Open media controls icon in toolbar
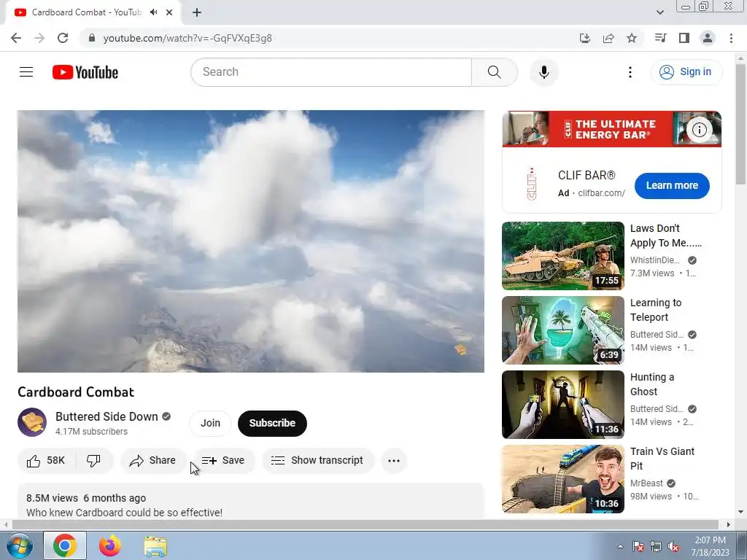Viewport: 747px width, 560px height. tap(661, 38)
